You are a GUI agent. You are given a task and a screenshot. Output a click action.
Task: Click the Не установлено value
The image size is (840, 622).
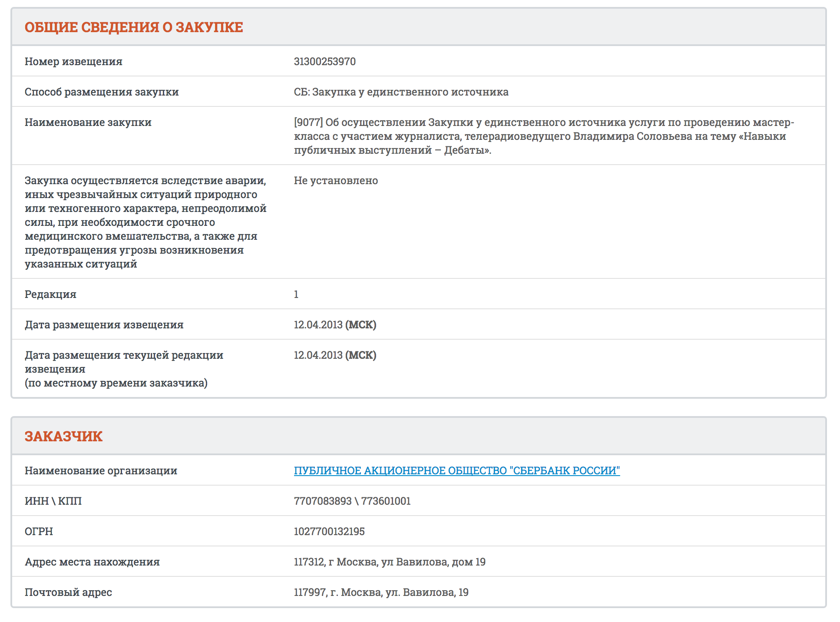pos(336,181)
